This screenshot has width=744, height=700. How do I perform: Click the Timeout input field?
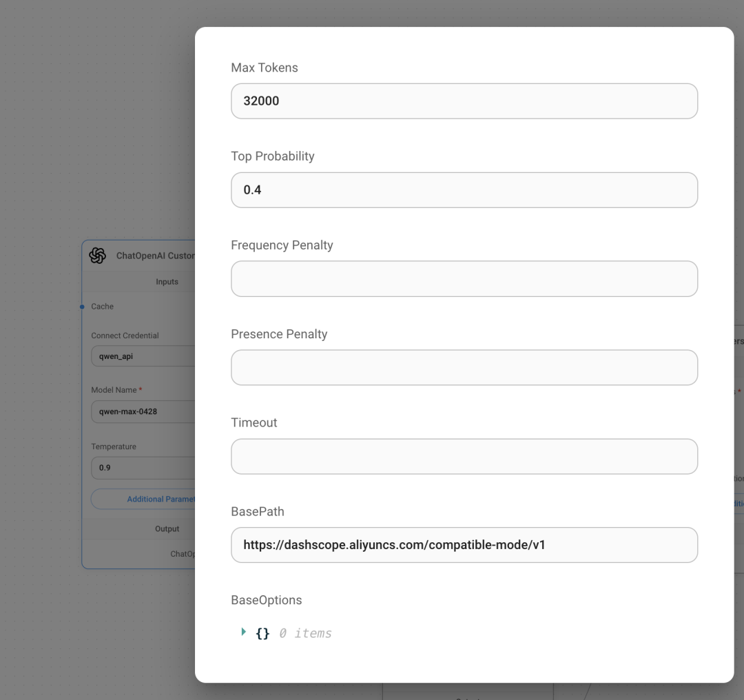464,456
